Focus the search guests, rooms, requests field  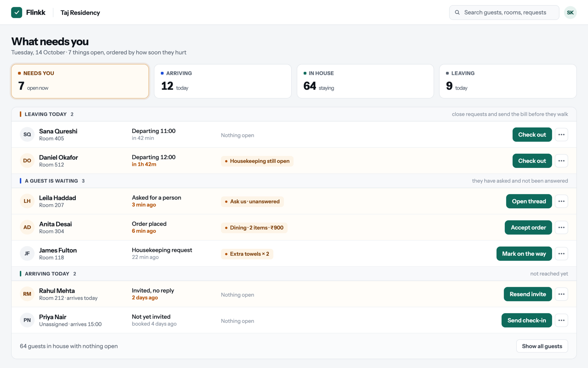[504, 12]
